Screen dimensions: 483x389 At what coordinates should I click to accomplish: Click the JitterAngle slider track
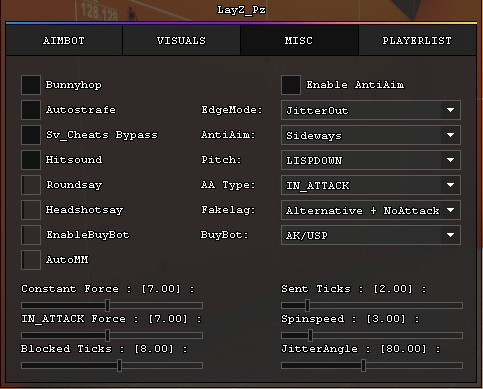372,366
